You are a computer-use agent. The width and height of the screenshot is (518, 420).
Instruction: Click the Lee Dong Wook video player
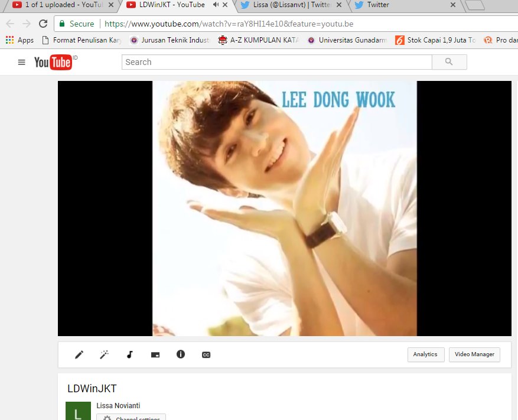[285, 209]
